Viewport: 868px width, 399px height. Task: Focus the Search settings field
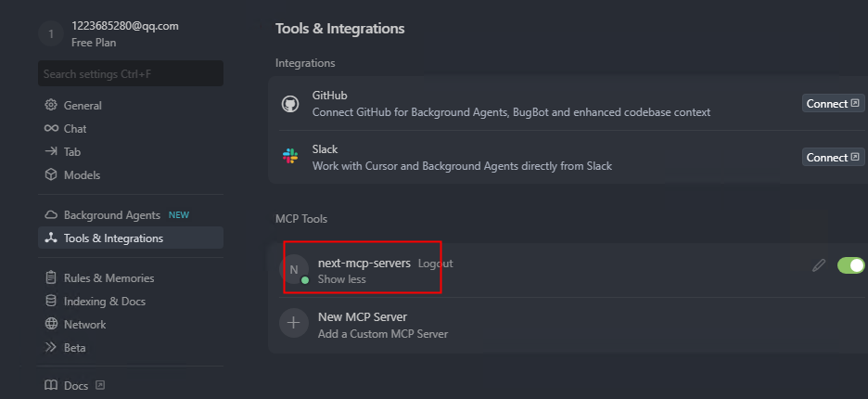tap(131, 73)
